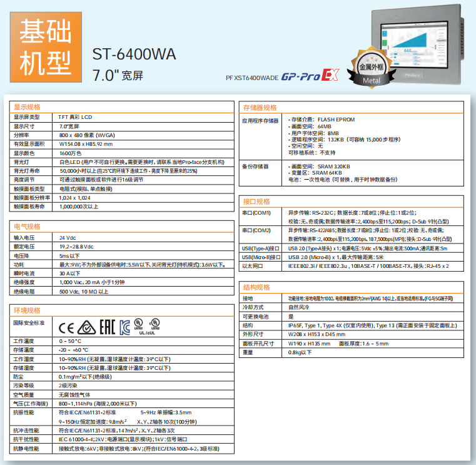Click the triangular RCM compliance mark
The image size is (476, 465).
[x=86, y=327]
